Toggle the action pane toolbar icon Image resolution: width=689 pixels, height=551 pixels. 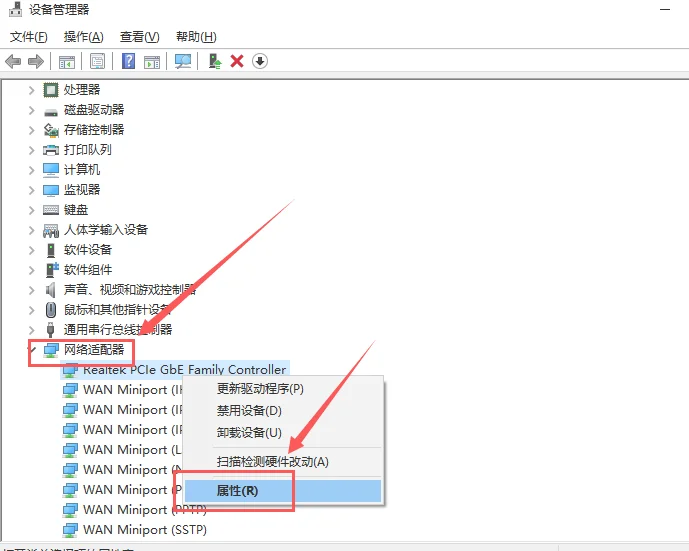tap(152, 62)
